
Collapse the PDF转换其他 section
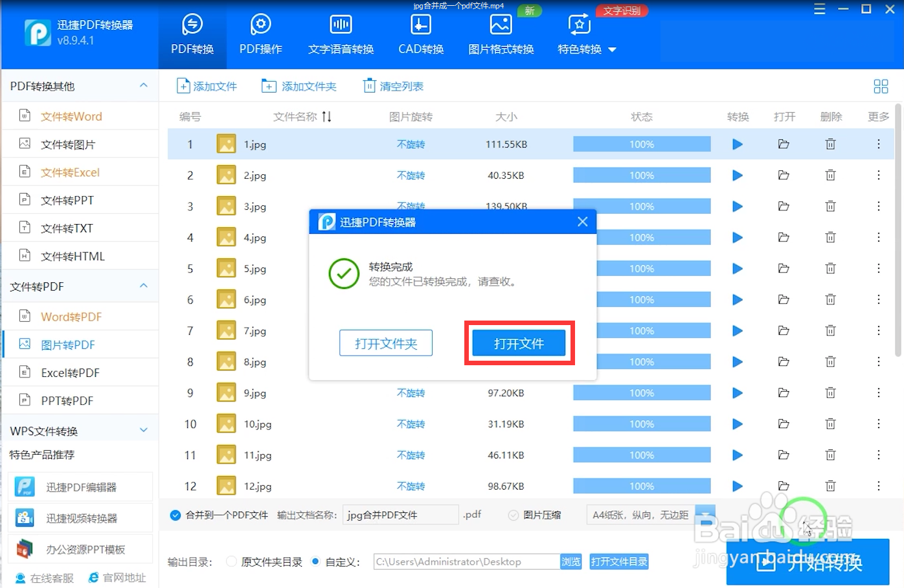coord(144,85)
